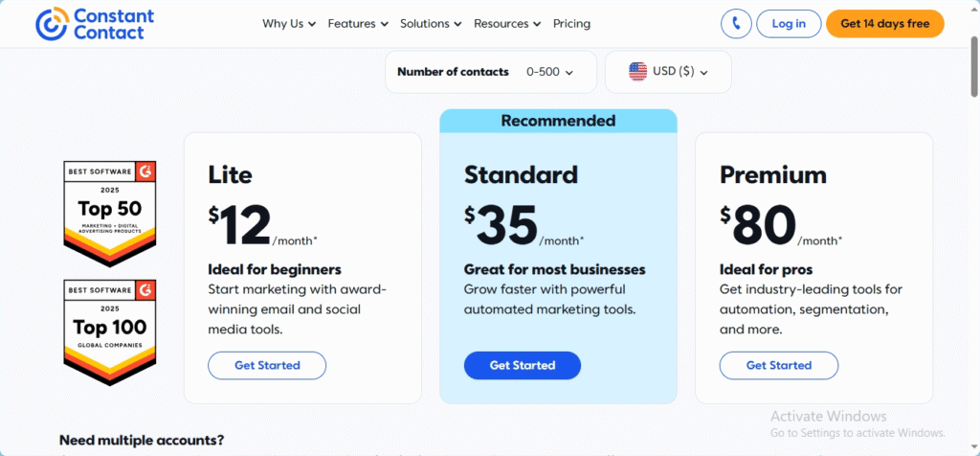980x456 pixels.
Task: Click Get 14 days free button
Action: pos(884,24)
